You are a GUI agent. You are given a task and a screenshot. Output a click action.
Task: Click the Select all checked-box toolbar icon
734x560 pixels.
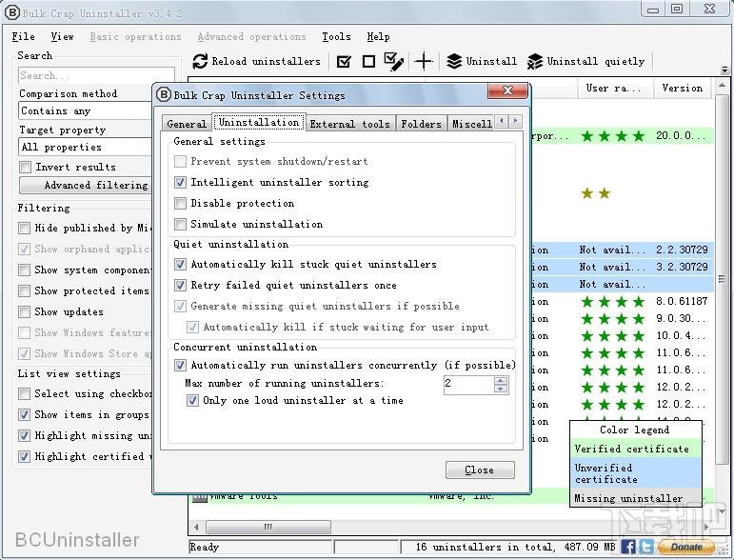[x=344, y=61]
